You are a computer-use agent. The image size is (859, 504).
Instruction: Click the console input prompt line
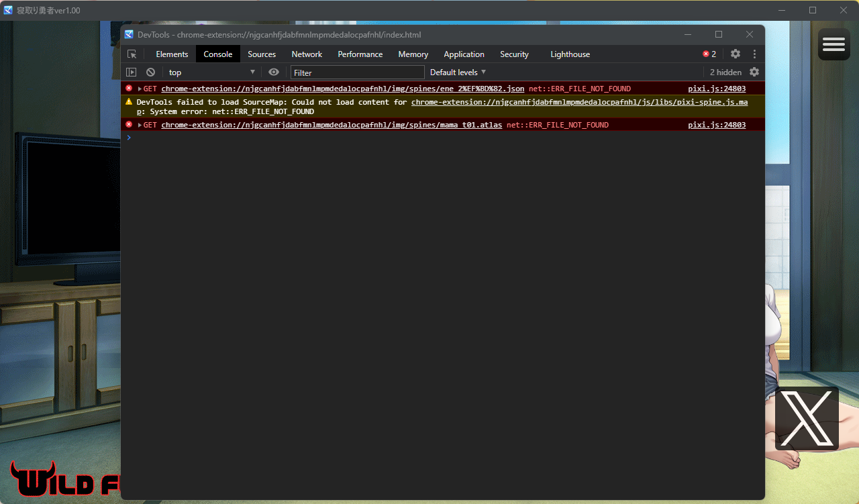tap(443, 138)
